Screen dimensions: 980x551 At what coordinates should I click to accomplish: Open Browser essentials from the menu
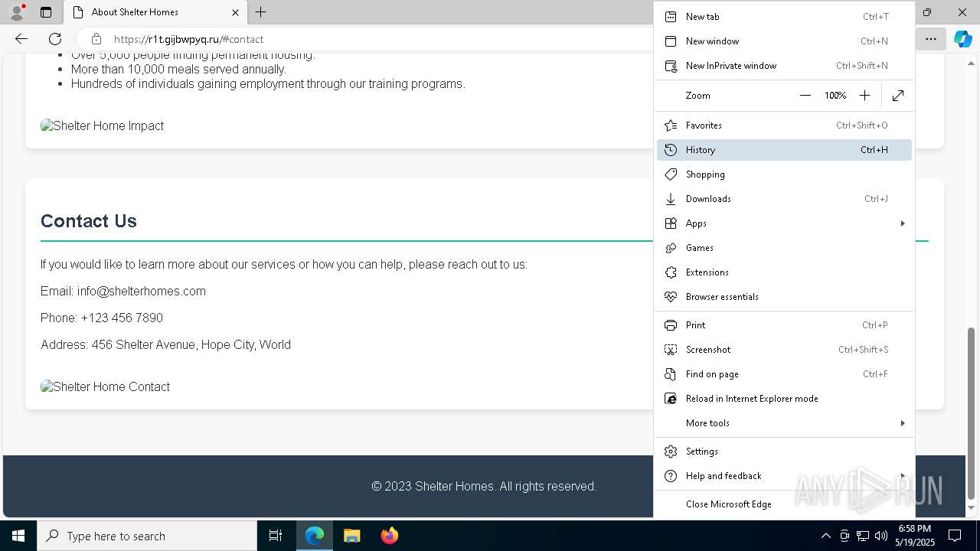(784, 297)
